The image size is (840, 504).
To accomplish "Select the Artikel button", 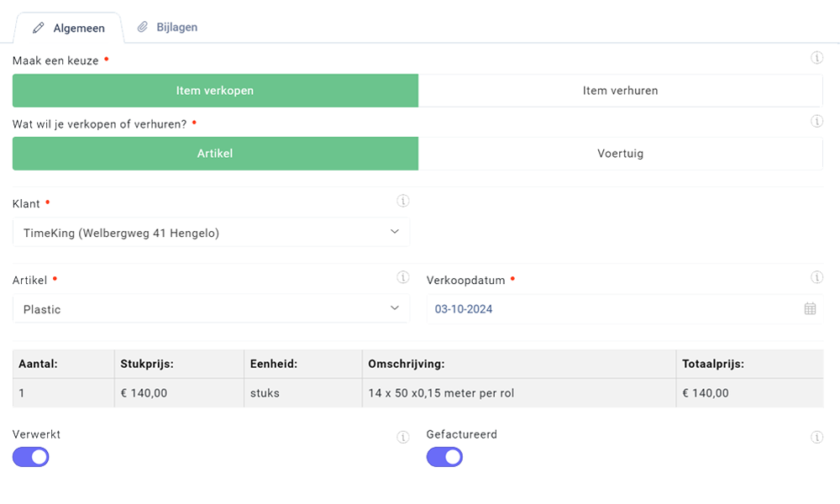I will 215,154.
